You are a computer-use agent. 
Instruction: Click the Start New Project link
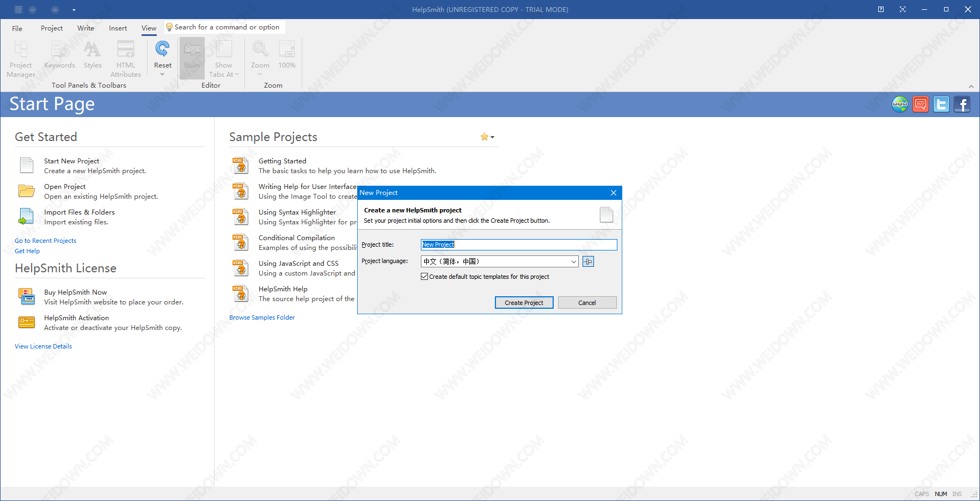point(72,161)
